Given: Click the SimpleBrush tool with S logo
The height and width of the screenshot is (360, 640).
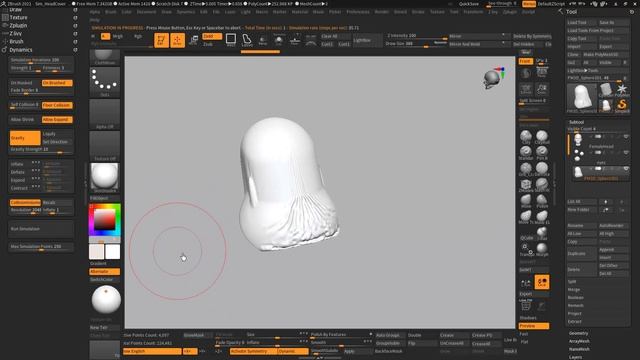Looking at the screenshot, I should [x=622, y=106].
